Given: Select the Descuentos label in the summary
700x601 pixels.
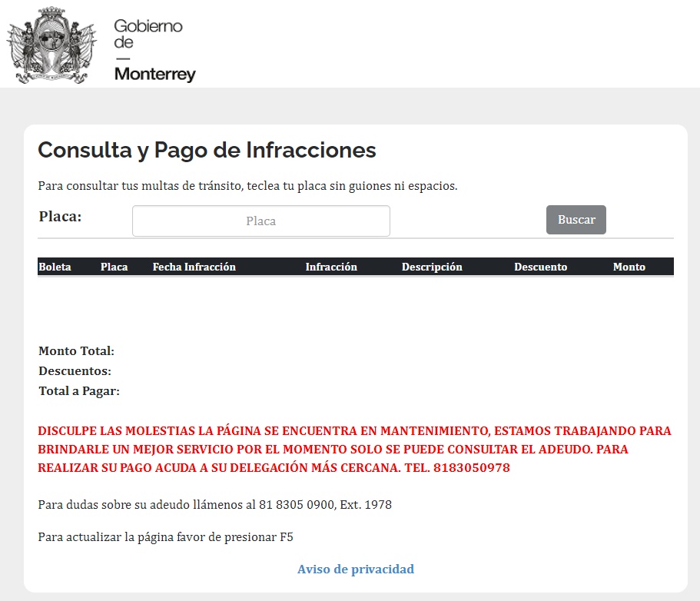Looking at the screenshot, I should pyautogui.click(x=75, y=371).
